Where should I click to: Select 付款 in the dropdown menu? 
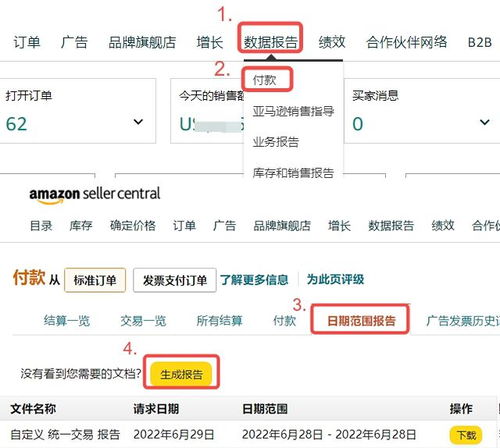(x=264, y=80)
